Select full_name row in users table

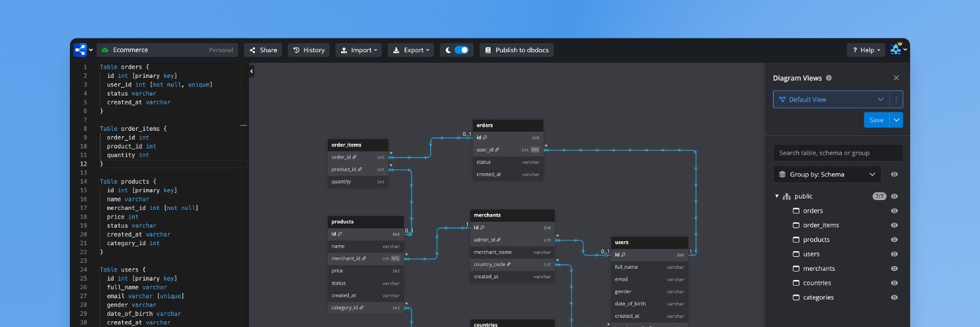click(650, 267)
